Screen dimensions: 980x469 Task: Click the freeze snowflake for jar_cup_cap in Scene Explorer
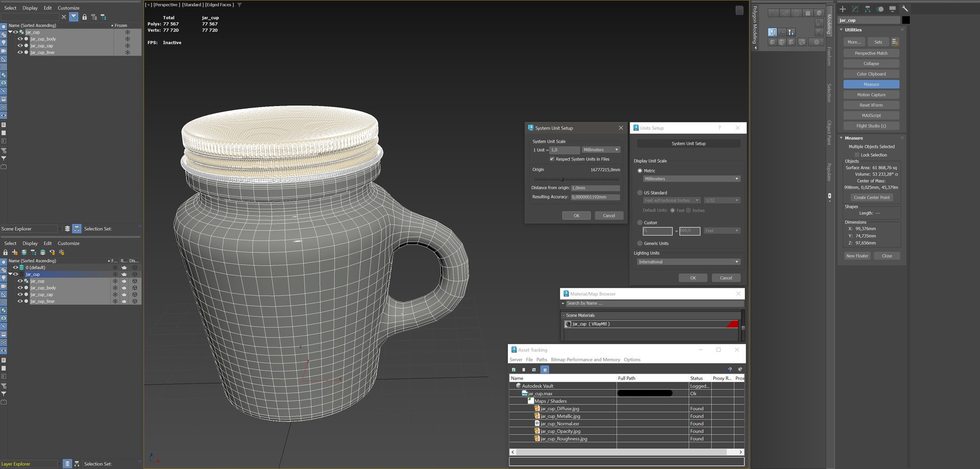128,45
